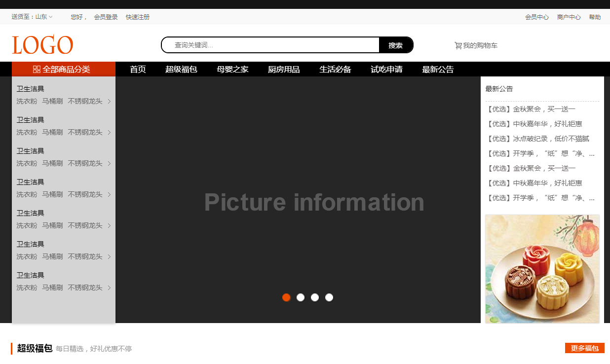The width and height of the screenshot is (610, 364).
Task: Open the 超级福包 navigation tab
Action: 181,70
